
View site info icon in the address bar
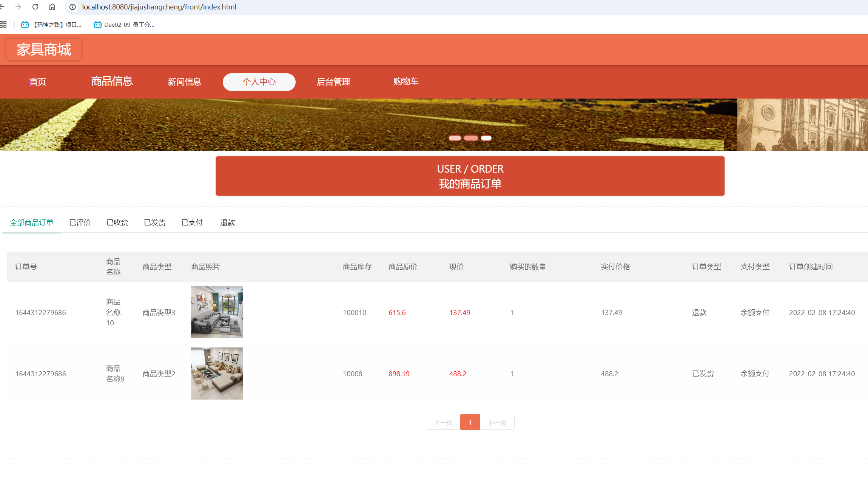click(72, 7)
